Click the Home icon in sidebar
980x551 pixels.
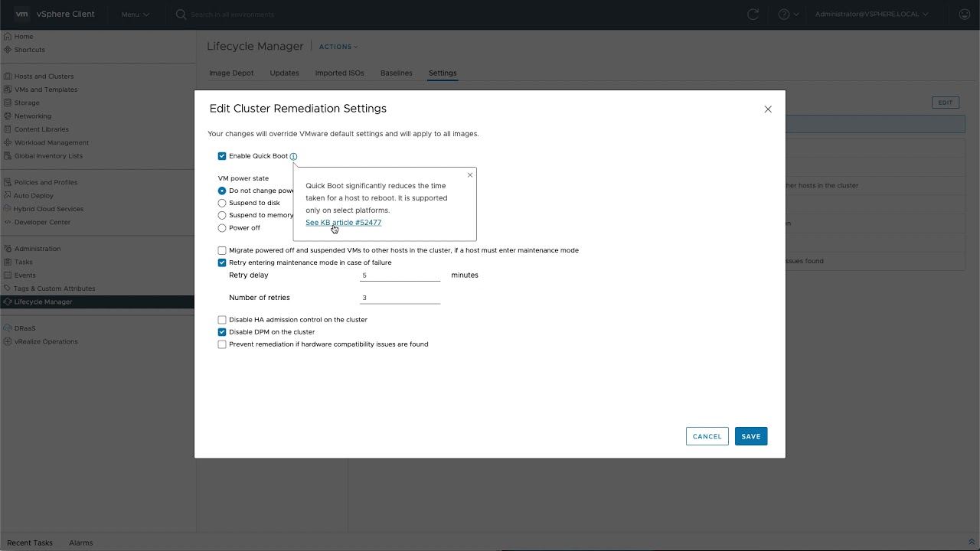[8, 37]
